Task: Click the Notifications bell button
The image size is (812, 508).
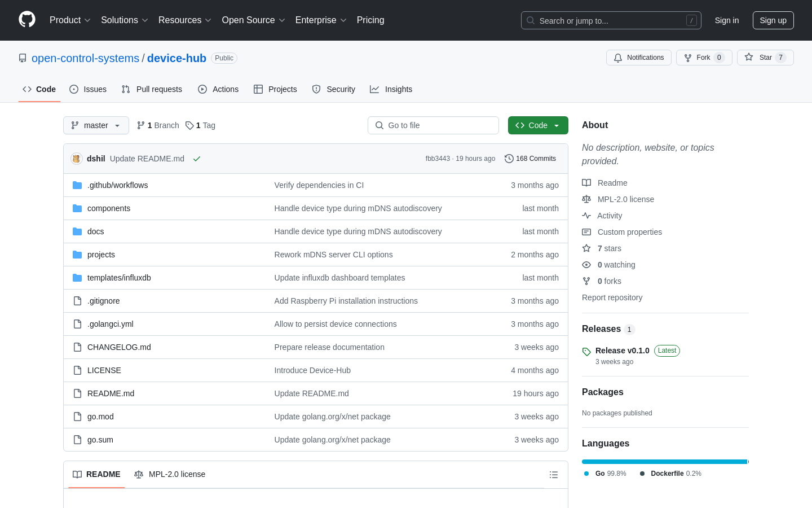Action: (639, 58)
